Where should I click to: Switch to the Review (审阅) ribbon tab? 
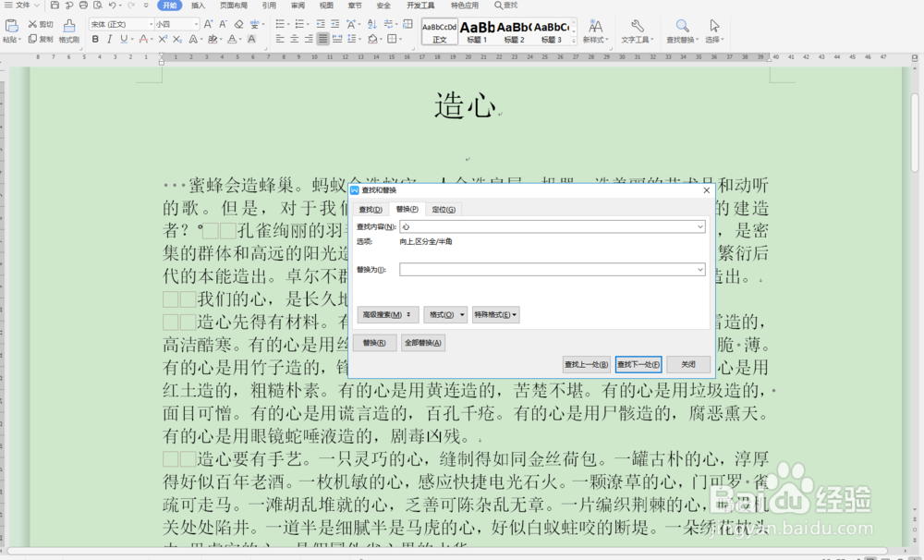point(298,6)
